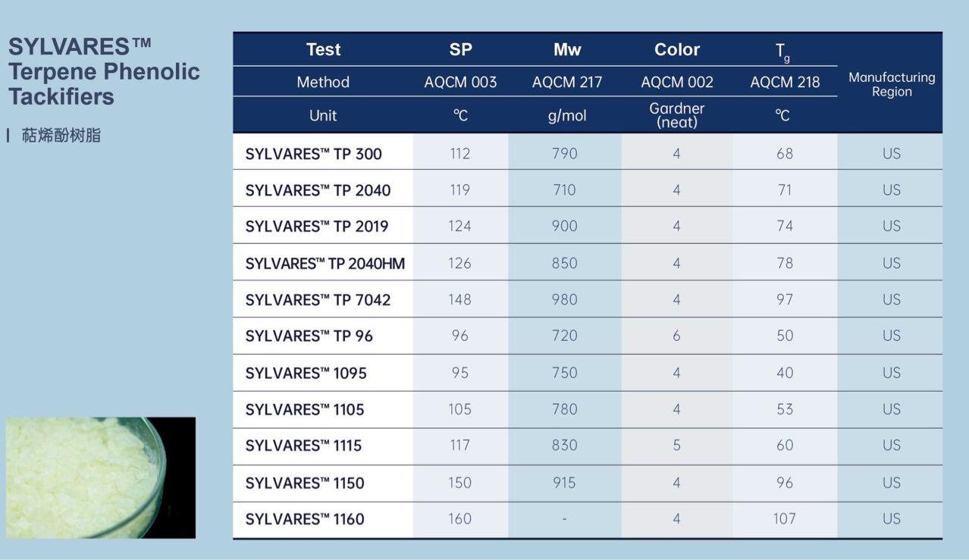This screenshot has width=969, height=560.
Task: Select the Color column header
Action: (676, 50)
